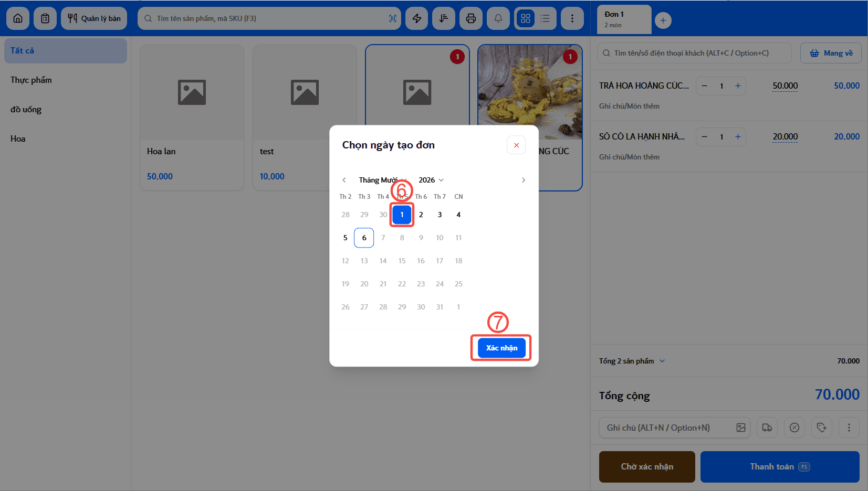Switch to list view layout
The image size is (868, 491).
[545, 18]
